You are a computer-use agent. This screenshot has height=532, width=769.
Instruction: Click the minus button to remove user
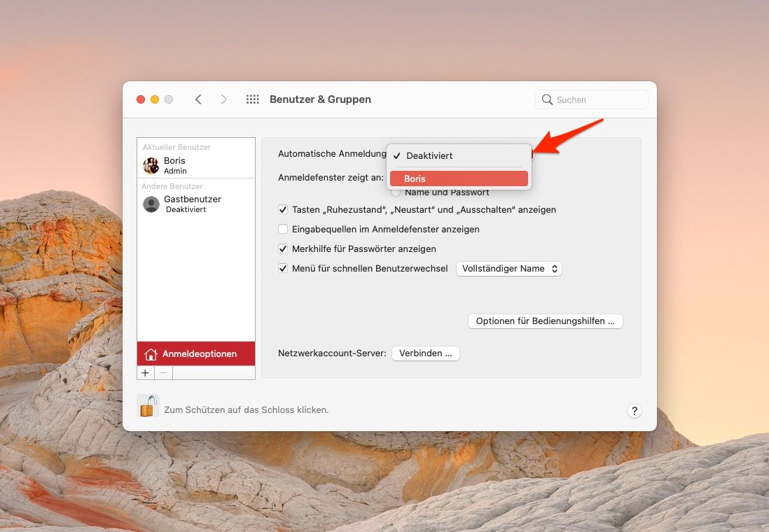pos(163,373)
